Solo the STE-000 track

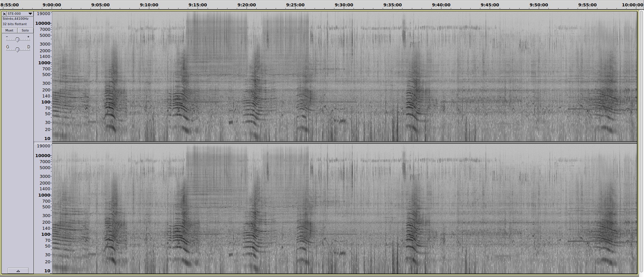click(x=25, y=30)
